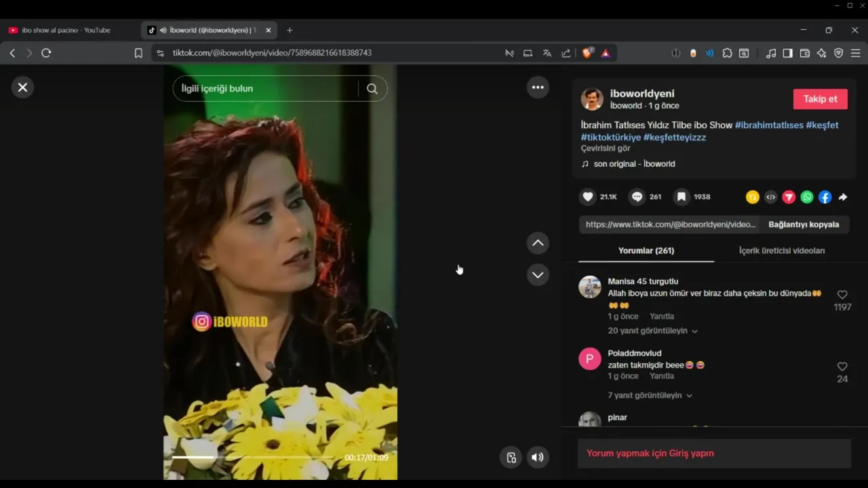Screen dimensions: 868x488
Task: Reply to Manisa 45 turgutlu via Yanıtla
Action: pyautogui.click(x=662, y=317)
